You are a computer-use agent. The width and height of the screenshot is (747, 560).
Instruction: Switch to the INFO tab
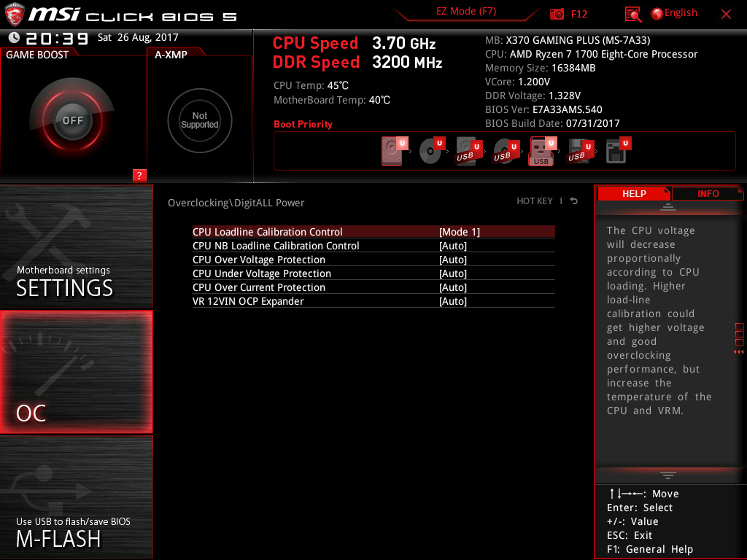coord(708,194)
